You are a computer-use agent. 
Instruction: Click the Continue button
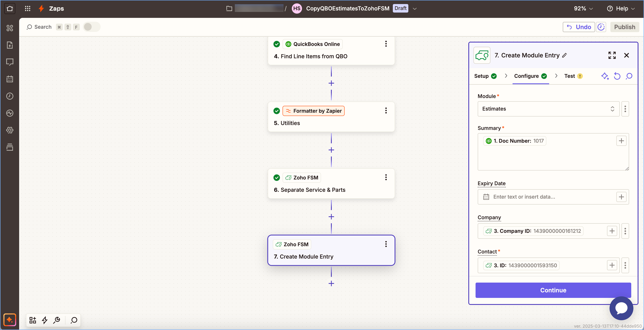553,290
